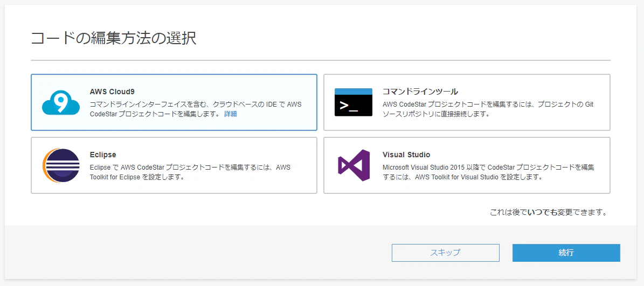
Task: Click the command line terminal prompt icon
Action: click(x=353, y=102)
